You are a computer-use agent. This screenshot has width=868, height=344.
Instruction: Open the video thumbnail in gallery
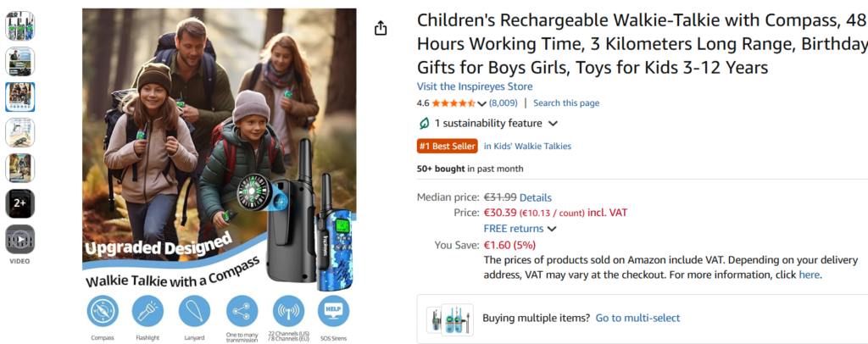tap(20, 241)
